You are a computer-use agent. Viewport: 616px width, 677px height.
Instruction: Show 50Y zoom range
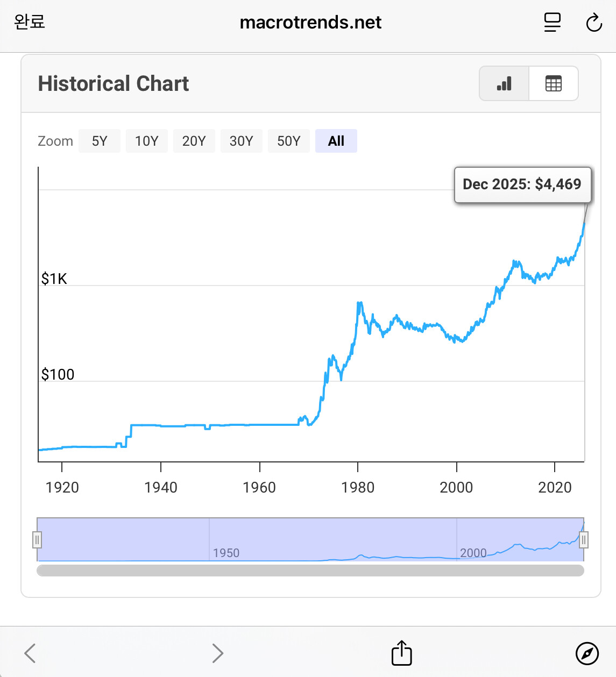click(x=288, y=141)
